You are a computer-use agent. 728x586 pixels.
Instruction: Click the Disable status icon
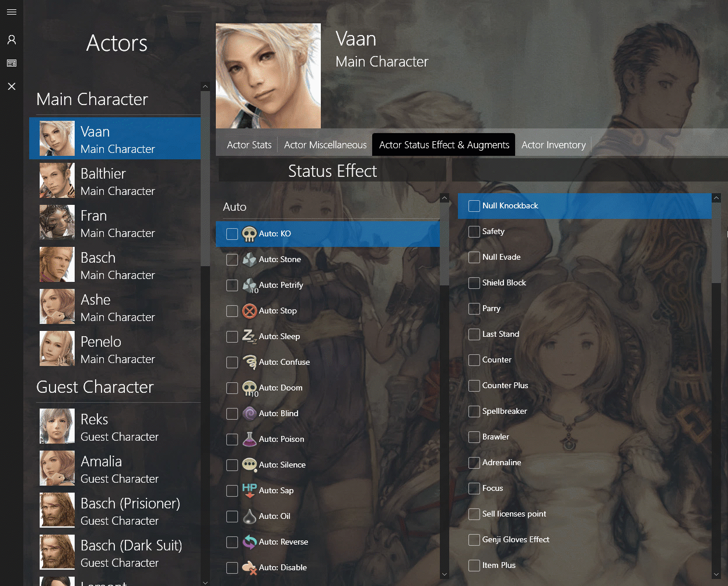[x=249, y=568]
